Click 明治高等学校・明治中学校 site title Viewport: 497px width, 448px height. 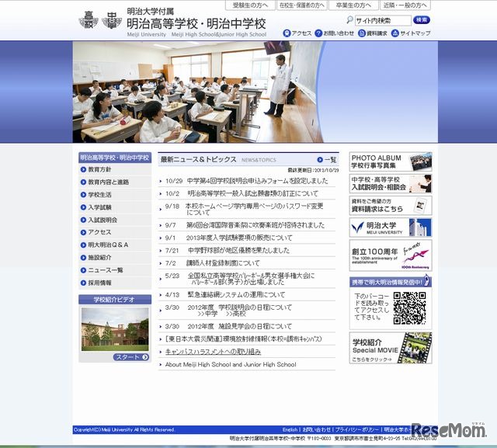coord(196,24)
